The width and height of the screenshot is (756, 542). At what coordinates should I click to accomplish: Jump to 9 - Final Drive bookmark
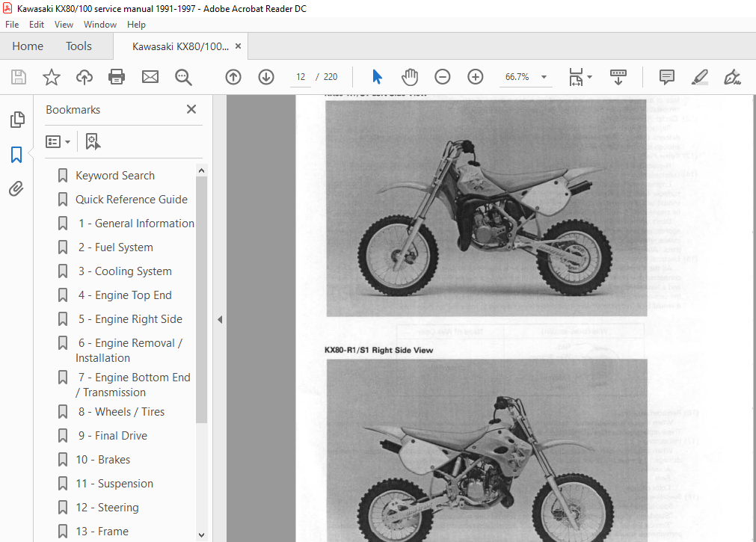tap(113, 436)
